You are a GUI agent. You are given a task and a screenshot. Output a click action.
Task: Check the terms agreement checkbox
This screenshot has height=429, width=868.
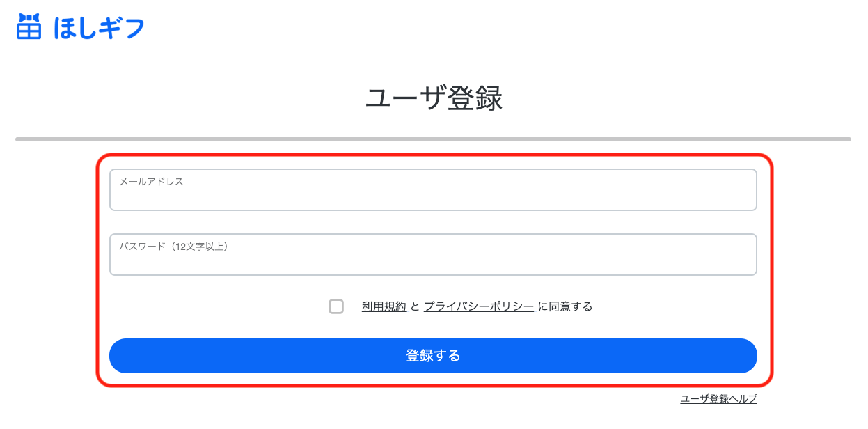[x=336, y=306]
